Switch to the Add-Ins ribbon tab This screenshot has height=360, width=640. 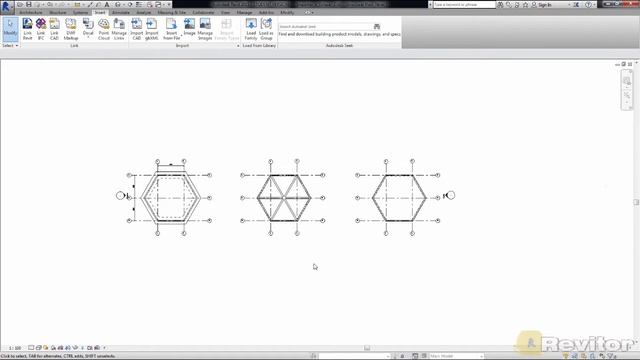266,13
